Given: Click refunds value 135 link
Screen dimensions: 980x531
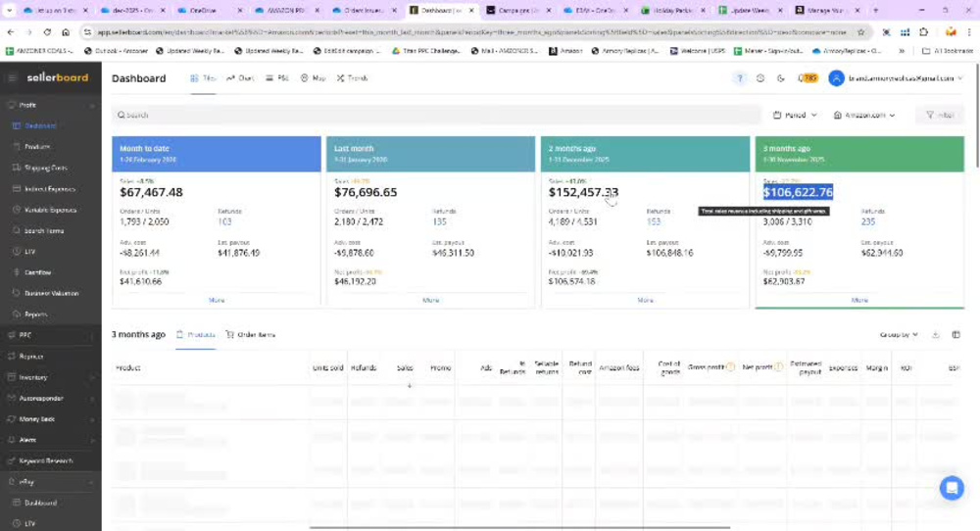Looking at the screenshot, I should [x=439, y=221].
